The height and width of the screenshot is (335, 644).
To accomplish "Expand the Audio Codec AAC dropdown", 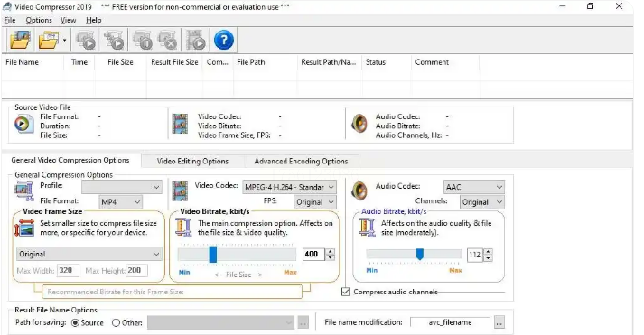I will (473, 187).
